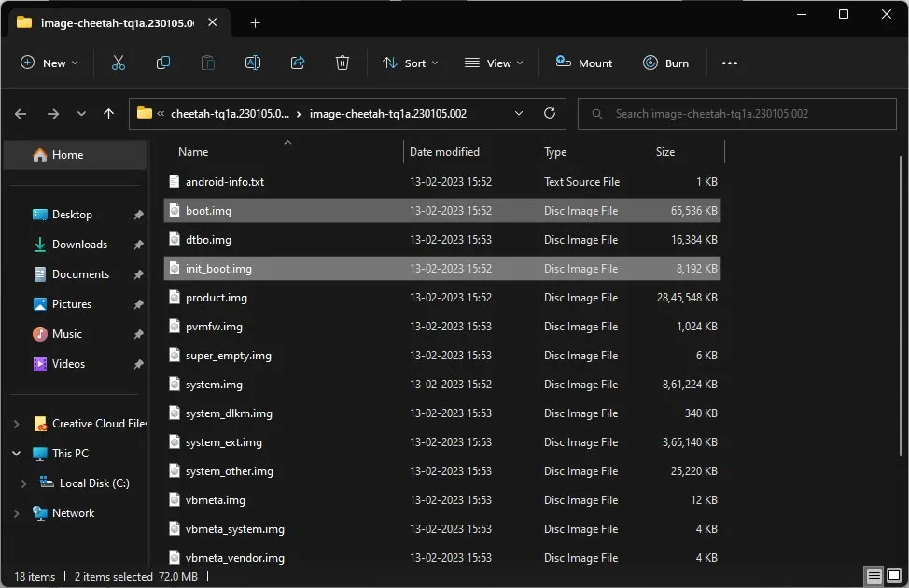
Task: Expand the This PC tree node
Action: click(x=16, y=454)
